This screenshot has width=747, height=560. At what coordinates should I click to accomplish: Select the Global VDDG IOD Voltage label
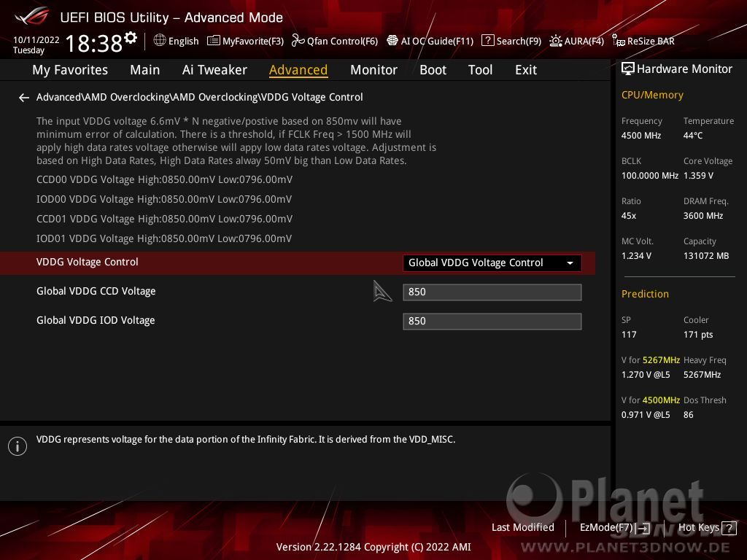coord(96,321)
